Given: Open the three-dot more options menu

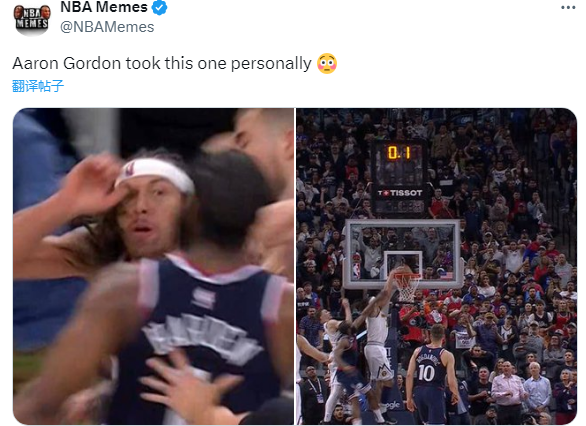Looking at the screenshot, I should (568, 7).
